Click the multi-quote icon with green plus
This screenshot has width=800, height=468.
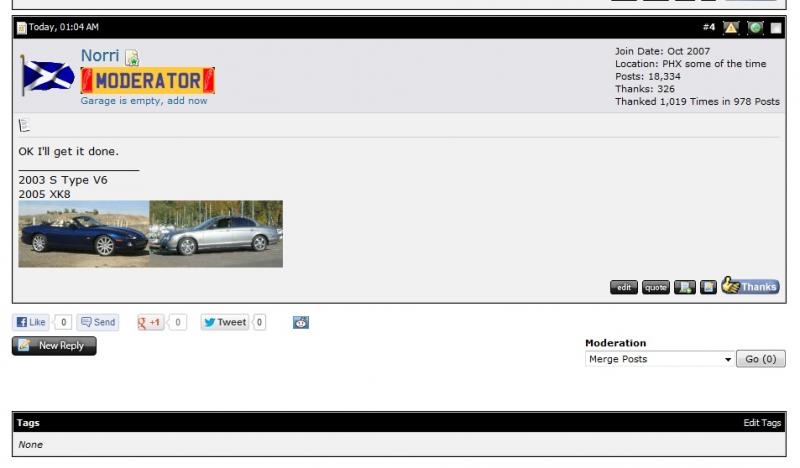coord(685,287)
